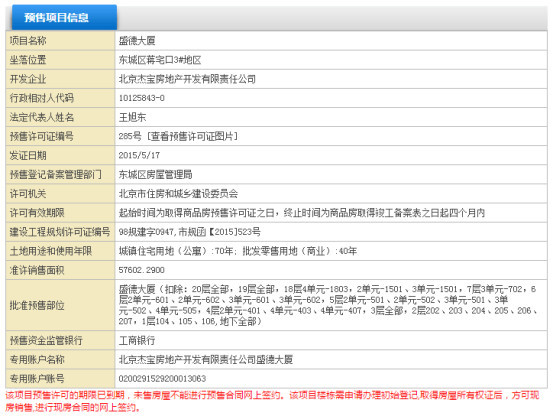Screen dimensions: 554x416
Task: Click the 东城区房屋管理局 value
Action: click(x=155, y=174)
